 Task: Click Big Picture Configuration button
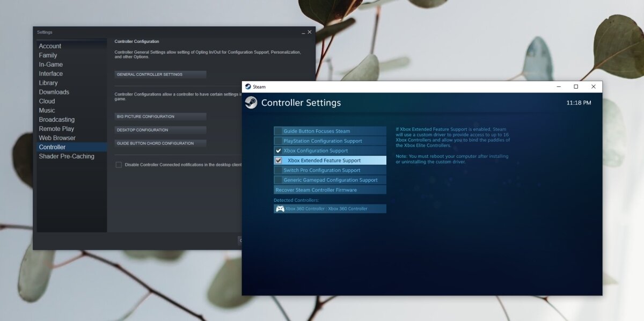coord(160,116)
